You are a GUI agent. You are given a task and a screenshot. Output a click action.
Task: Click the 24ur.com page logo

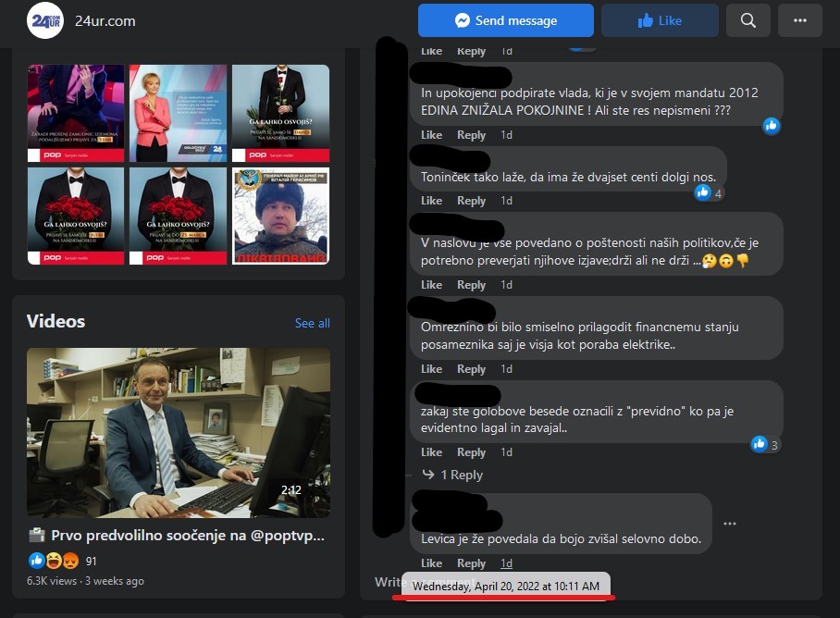point(45,20)
